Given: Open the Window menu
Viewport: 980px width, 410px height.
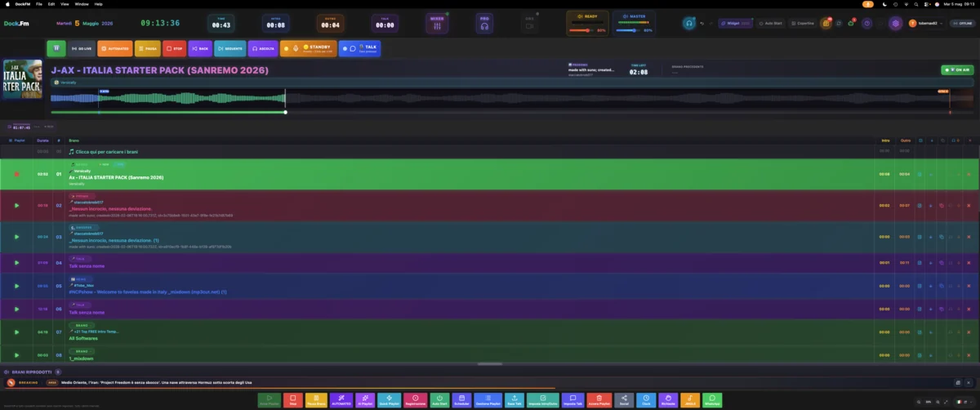Looking at the screenshot, I should point(82,3).
